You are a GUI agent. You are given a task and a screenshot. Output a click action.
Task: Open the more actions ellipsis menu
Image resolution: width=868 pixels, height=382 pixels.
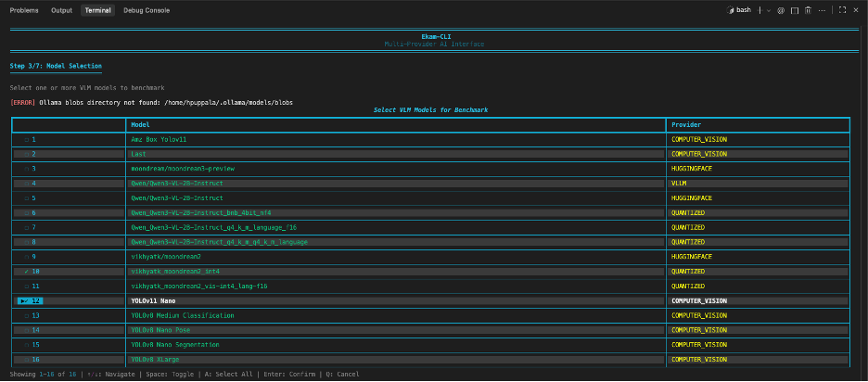click(x=823, y=10)
